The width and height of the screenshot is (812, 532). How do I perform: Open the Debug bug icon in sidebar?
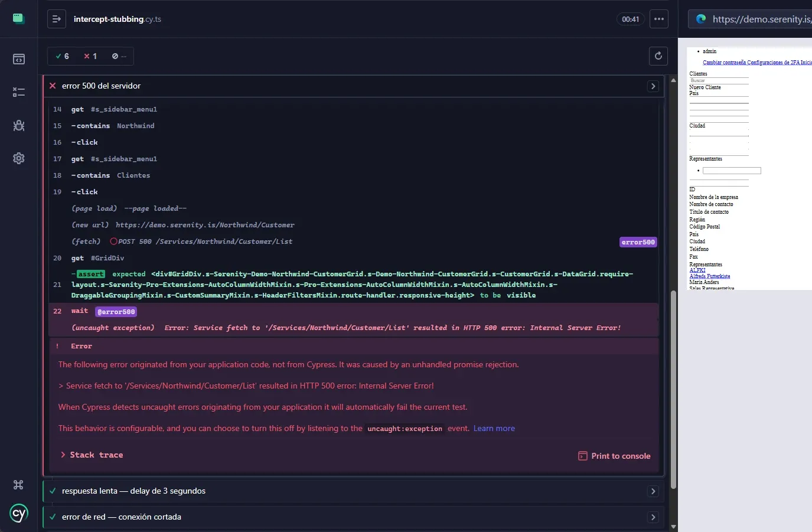coord(19,125)
